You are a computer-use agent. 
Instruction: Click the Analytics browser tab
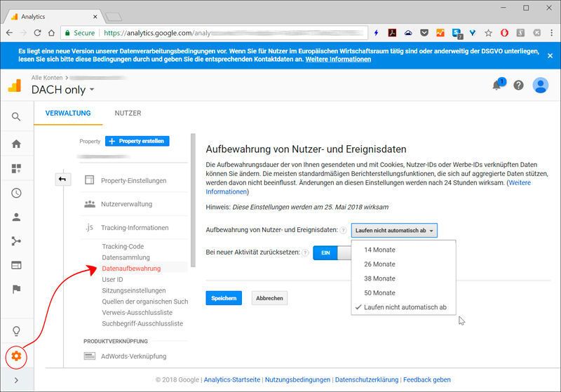(54, 16)
